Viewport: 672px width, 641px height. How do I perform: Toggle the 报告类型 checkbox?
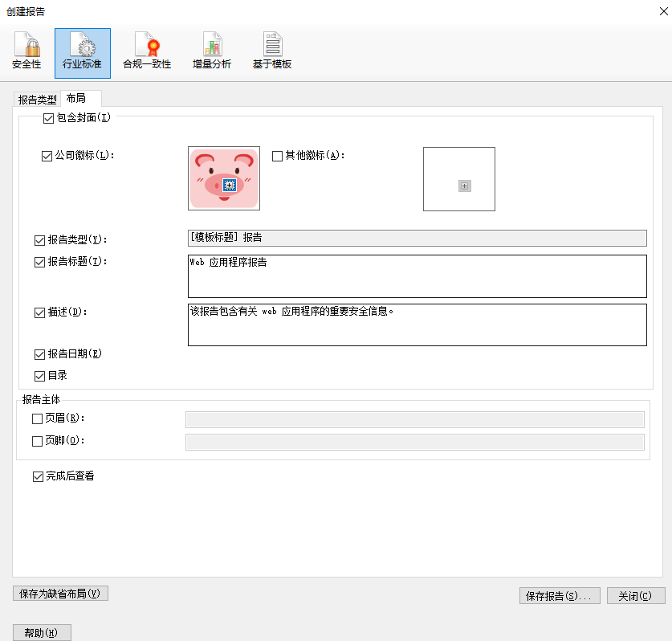39,240
